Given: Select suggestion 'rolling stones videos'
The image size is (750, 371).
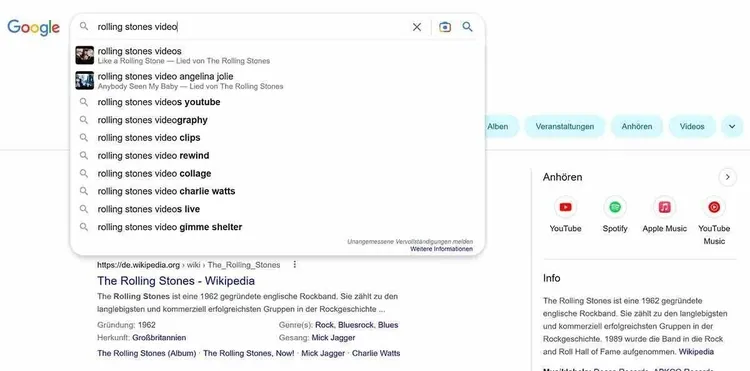Looking at the screenshot, I should point(277,55).
